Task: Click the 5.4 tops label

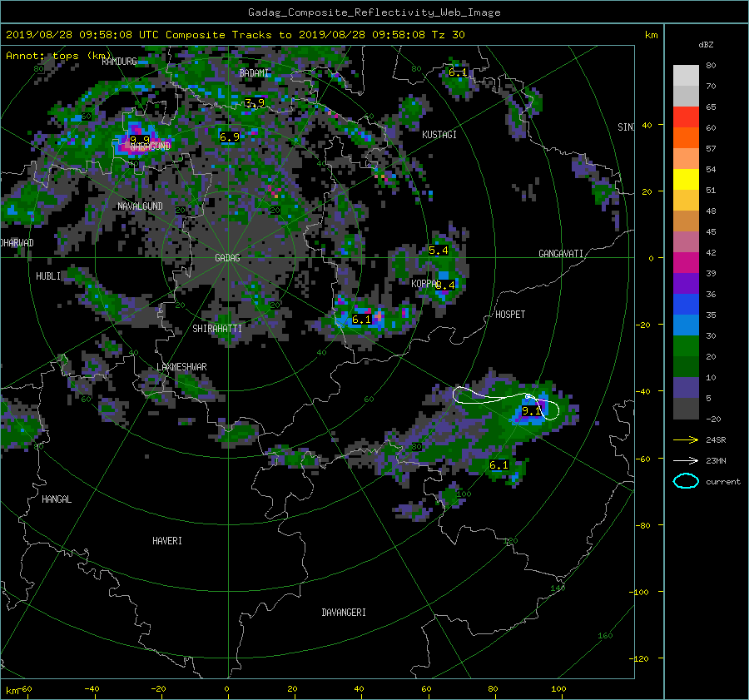Action: [438, 251]
